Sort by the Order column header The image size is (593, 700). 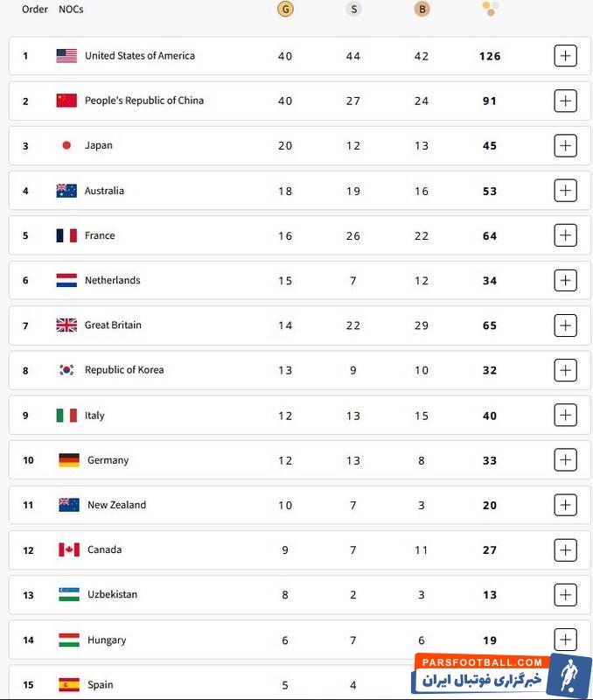pyautogui.click(x=35, y=10)
